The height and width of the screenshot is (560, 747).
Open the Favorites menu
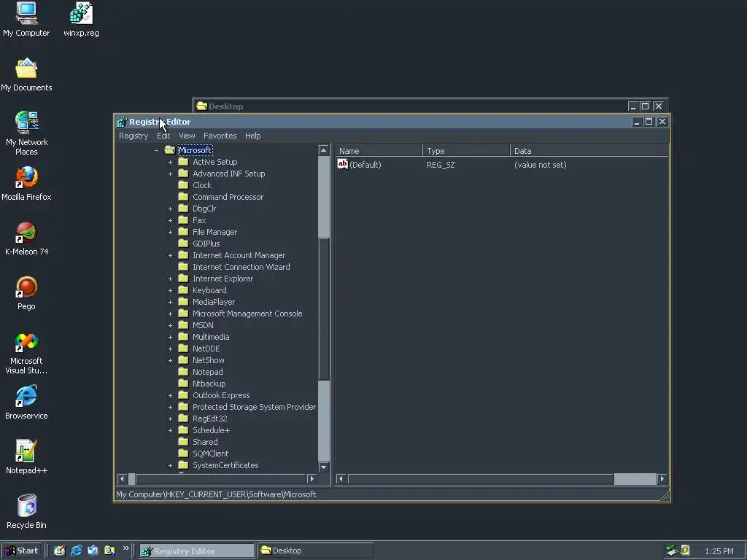(220, 136)
